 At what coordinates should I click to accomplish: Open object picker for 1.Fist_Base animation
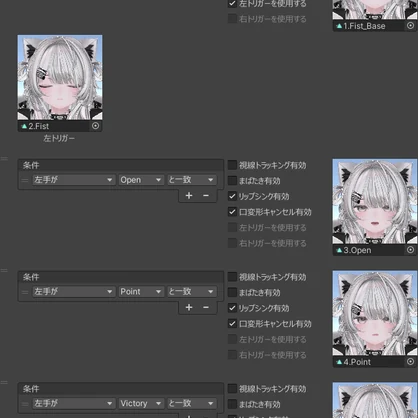coord(410,26)
